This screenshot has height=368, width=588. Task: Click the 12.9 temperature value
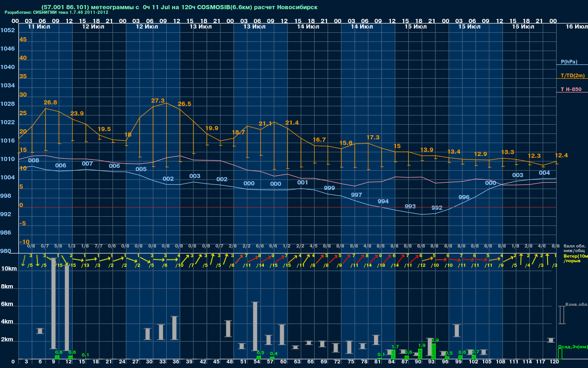coord(481,154)
